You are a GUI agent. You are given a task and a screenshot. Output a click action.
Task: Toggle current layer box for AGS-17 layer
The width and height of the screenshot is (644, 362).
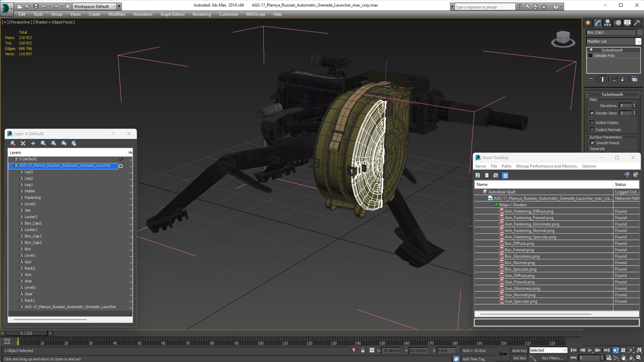[x=121, y=166]
